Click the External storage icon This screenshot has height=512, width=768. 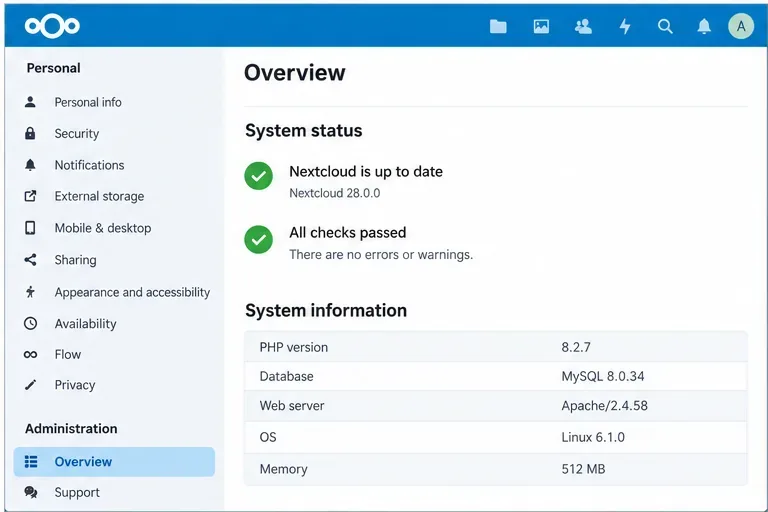tap(30, 196)
